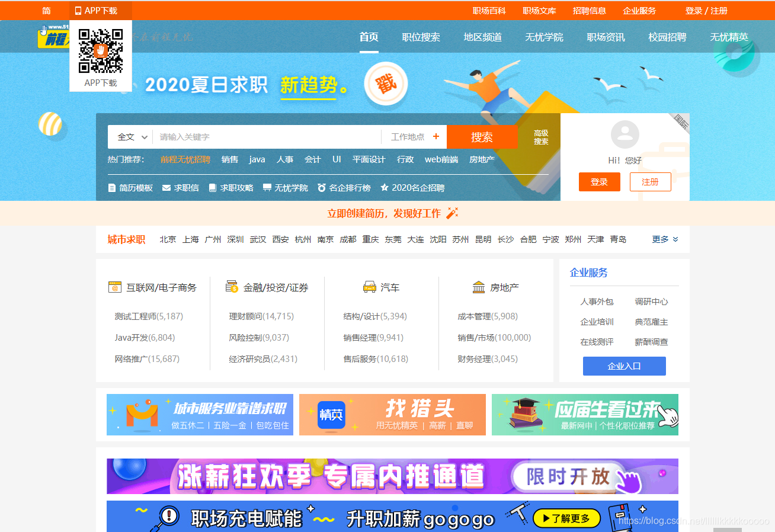The width and height of the screenshot is (775, 532).
Task: Click the 企业入口 button
Action: click(624, 366)
